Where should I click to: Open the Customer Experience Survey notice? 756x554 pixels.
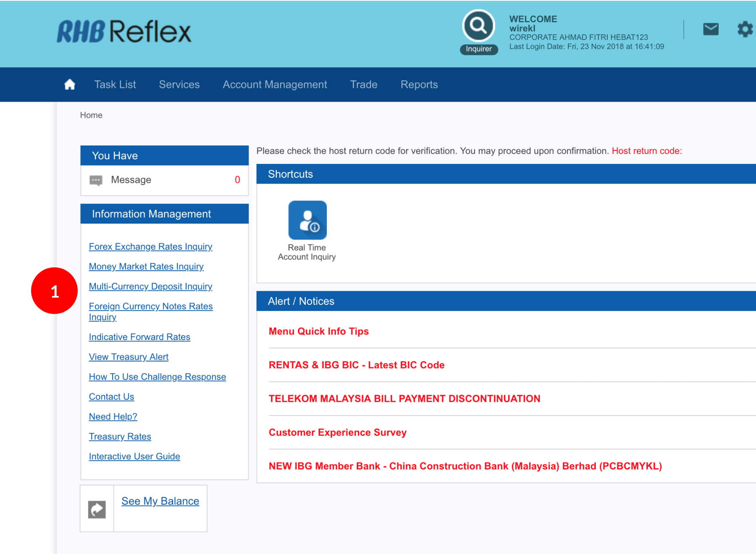point(338,433)
